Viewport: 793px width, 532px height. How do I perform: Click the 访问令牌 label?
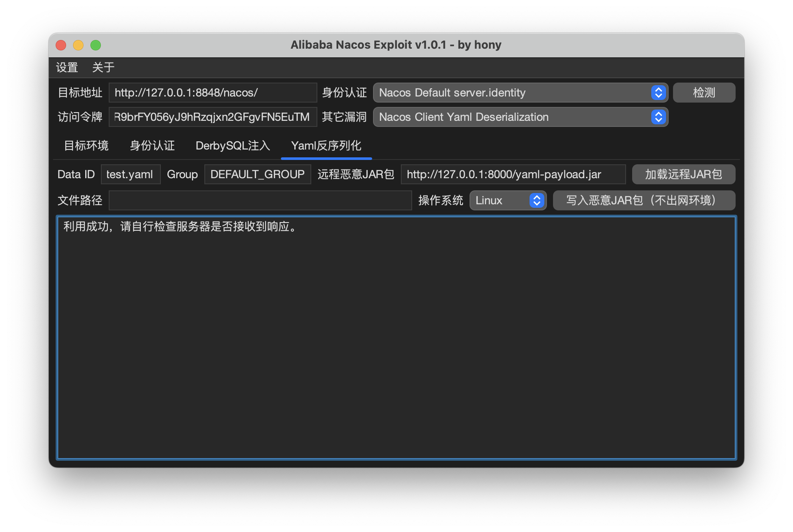pos(80,117)
